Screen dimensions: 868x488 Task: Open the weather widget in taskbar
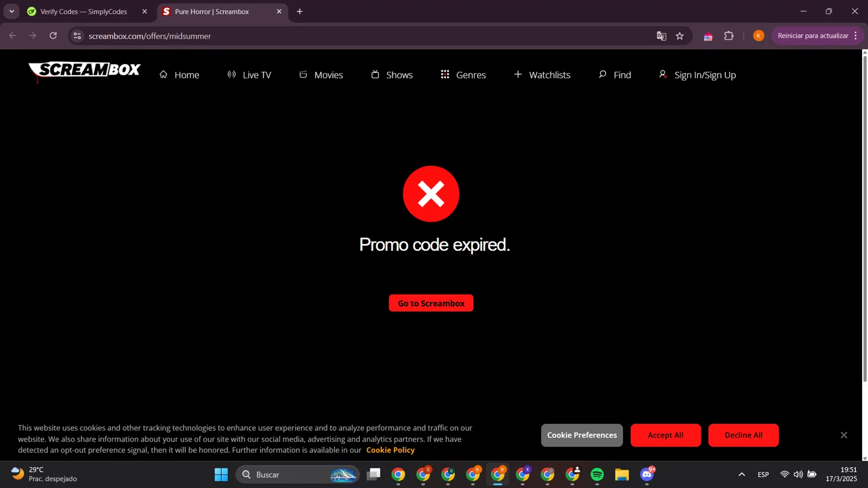click(x=45, y=474)
